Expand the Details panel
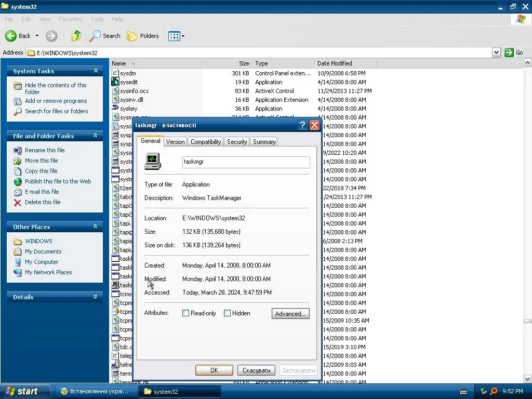The image size is (532, 399). pyautogui.click(x=96, y=297)
